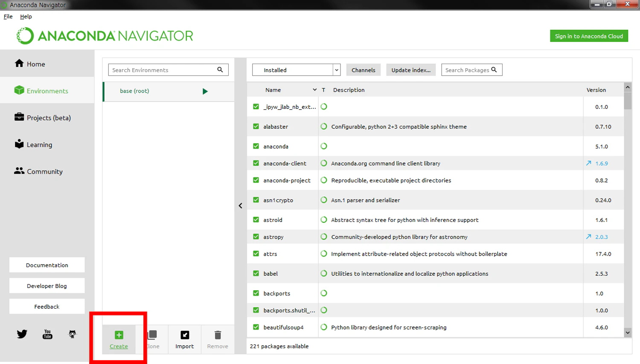Screen dimensions: 640x364
Task: Click the alabaster package type circle icon
Action: (x=324, y=126)
